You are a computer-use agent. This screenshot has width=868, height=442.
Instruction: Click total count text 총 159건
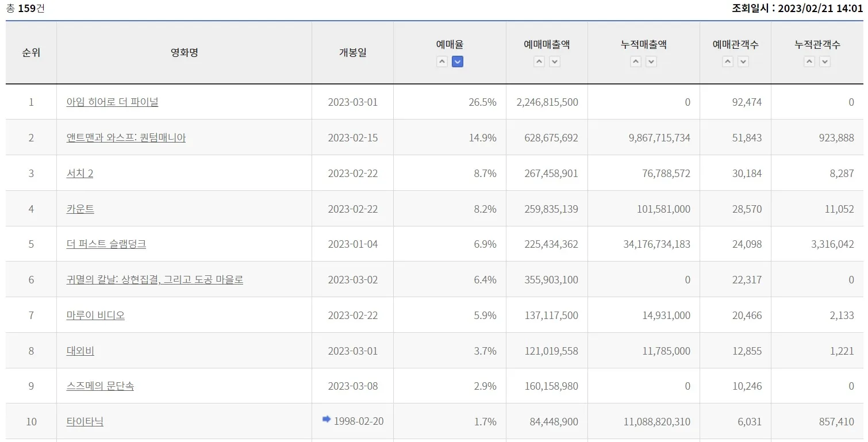(x=25, y=9)
